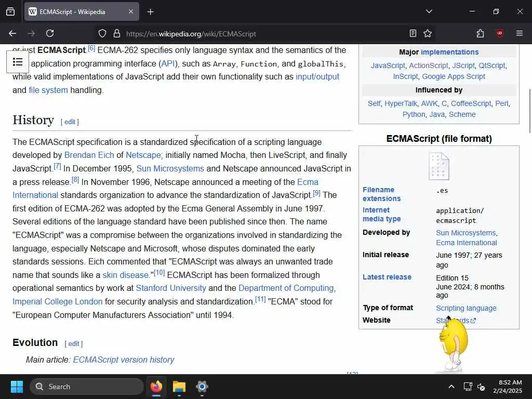
Task: Follow the API link
Action: [x=168, y=63]
